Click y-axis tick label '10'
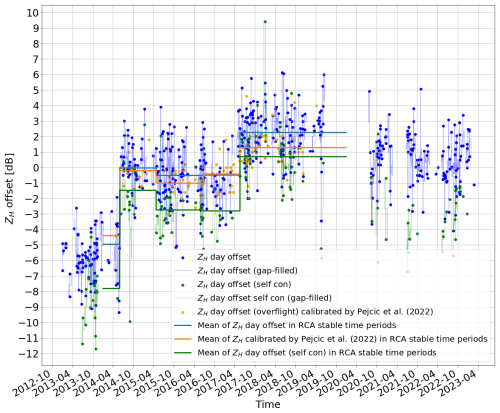Viewport: 500px width, 413px height. 34,13
